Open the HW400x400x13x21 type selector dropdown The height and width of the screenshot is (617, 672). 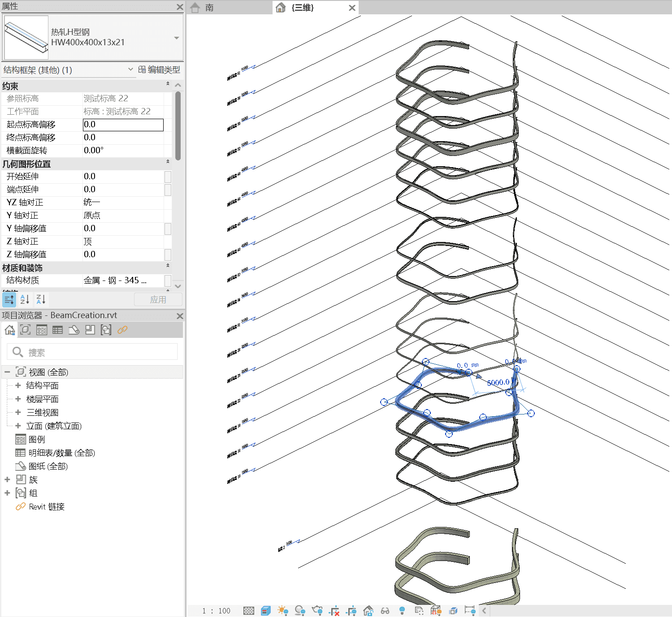(176, 38)
